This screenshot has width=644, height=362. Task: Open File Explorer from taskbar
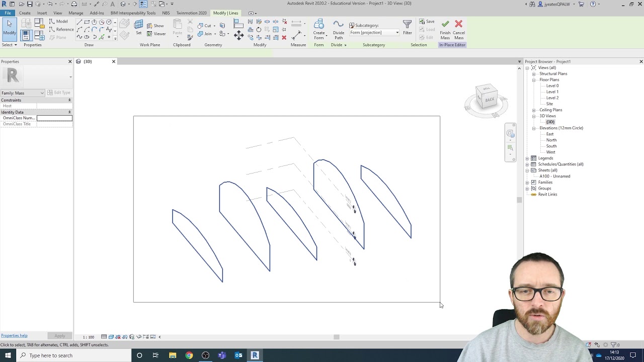pos(173,355)
